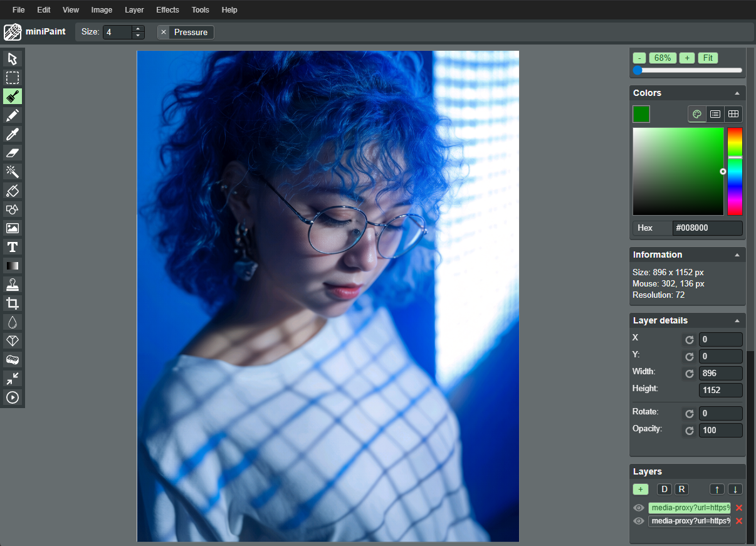This screenshot has height=546, width=756.
Task: Choose the Crop tool
Action: (x=13, y=303)
